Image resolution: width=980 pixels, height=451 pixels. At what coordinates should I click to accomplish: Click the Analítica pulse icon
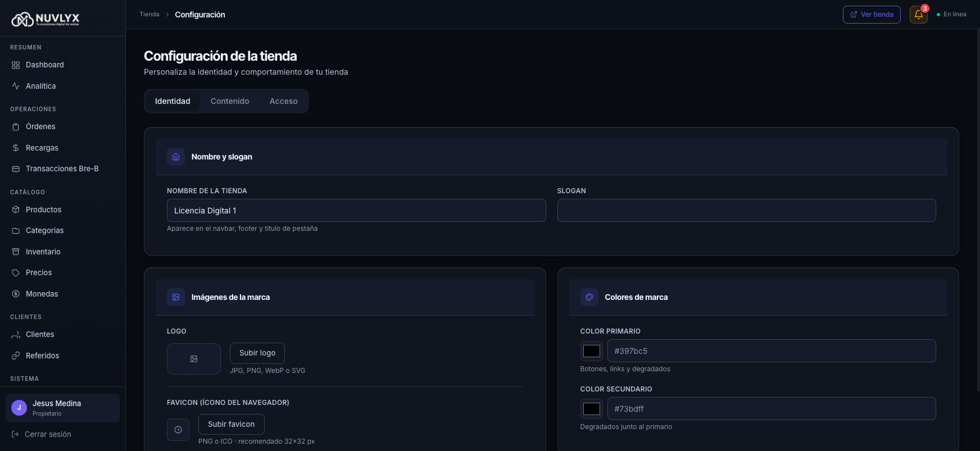tap(16, 86)
